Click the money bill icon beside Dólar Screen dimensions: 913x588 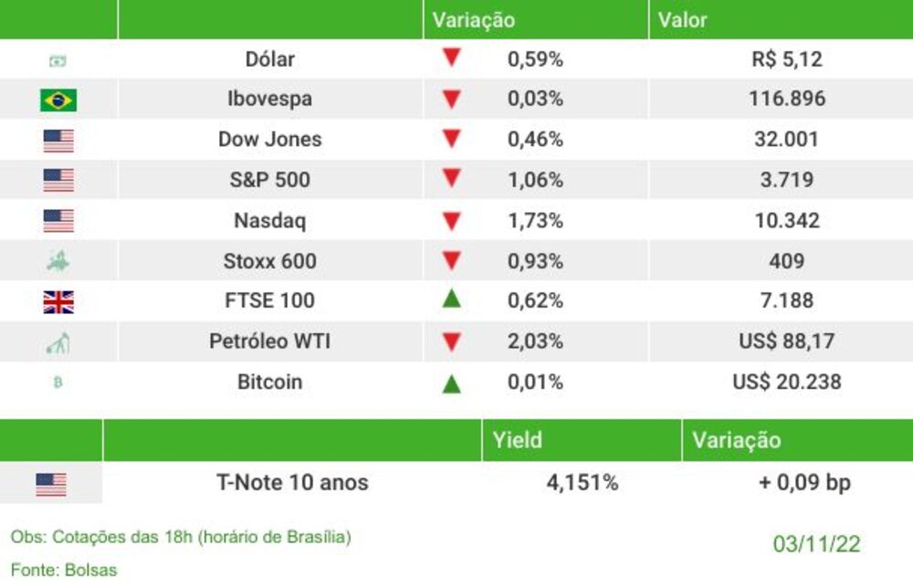click(x=58, y=60)
